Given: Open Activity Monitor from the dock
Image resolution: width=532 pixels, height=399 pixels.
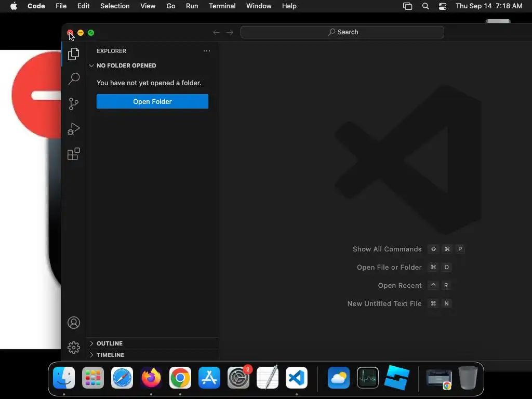Looking at the screenshot, I should (368, 378).
